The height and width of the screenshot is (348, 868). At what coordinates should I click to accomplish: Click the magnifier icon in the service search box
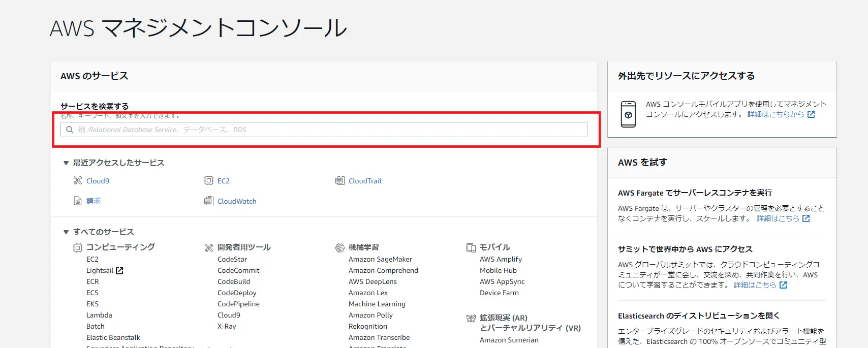click(70, 130)
